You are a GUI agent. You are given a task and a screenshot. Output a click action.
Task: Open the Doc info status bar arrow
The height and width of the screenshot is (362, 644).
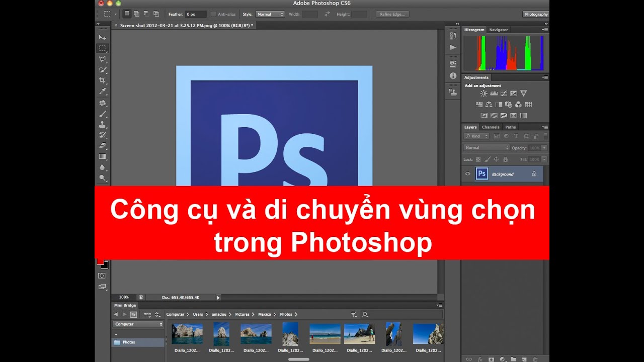[x=218, y=297]
